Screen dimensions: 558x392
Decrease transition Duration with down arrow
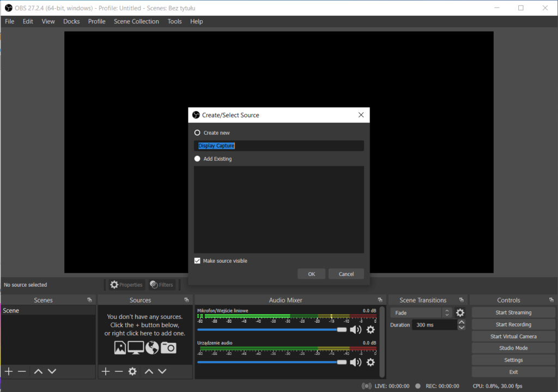[461, 327]
